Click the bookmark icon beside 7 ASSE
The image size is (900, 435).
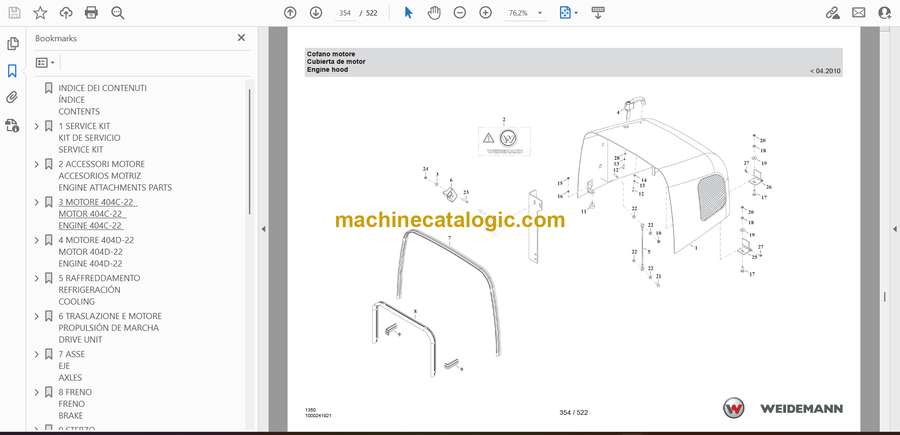coord(49,354)
